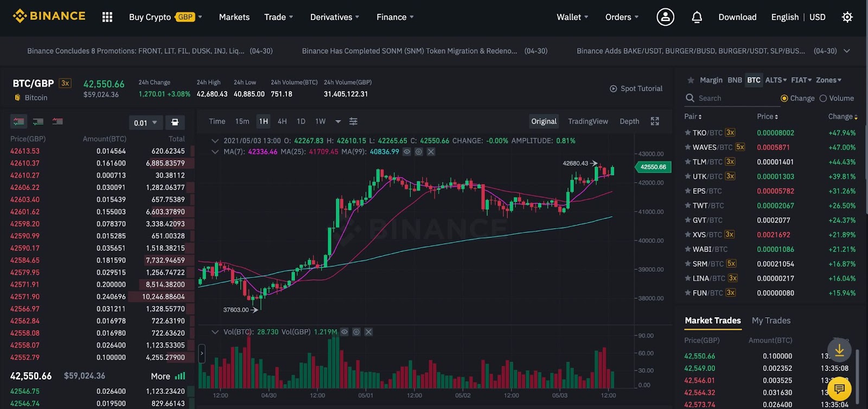This screenshot has height=409, width=868.
Task: Select the 4H chart interval
Action: point(282,122)
